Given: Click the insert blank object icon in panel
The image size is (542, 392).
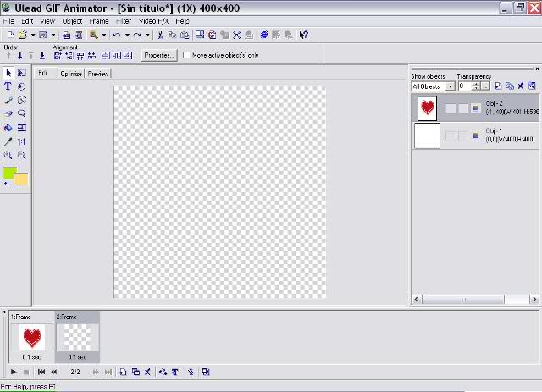Looking at the screenshot, I should 498,86.
